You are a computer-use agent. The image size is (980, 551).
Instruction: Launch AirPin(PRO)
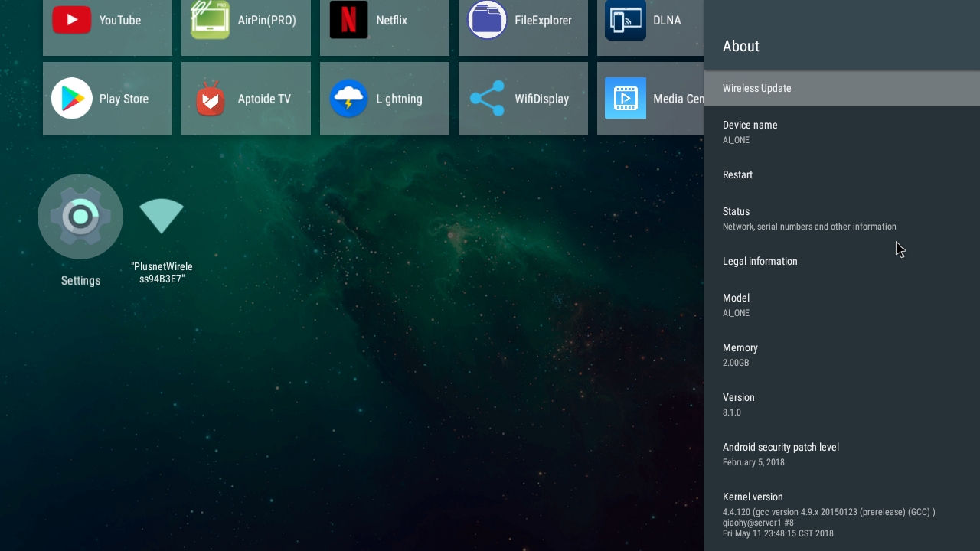[246, 21]
